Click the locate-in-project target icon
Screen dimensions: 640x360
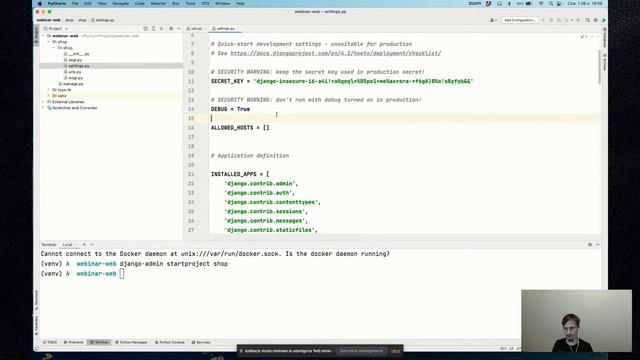[x=145, y=29]
